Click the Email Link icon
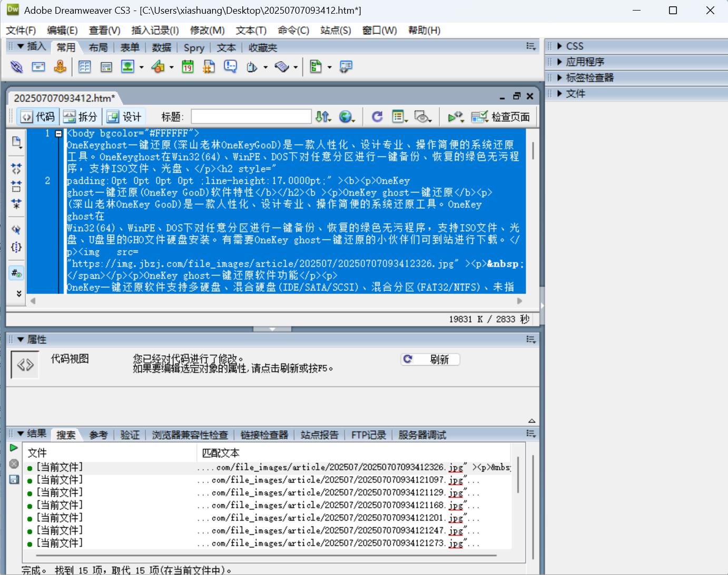 coord(38,67)
